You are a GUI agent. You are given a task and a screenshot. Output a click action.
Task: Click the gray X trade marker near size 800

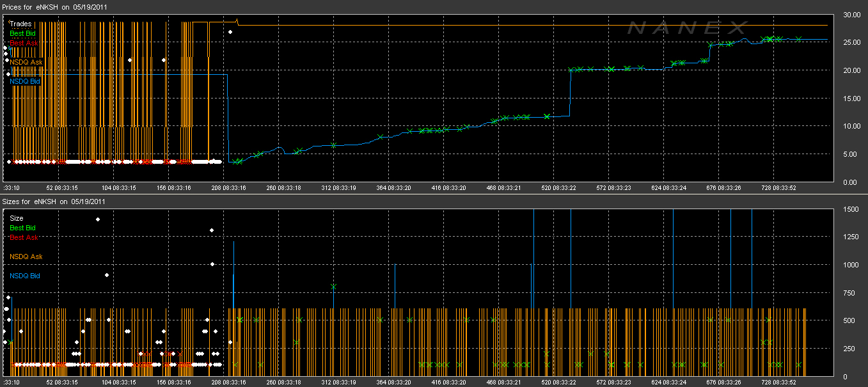333,287
